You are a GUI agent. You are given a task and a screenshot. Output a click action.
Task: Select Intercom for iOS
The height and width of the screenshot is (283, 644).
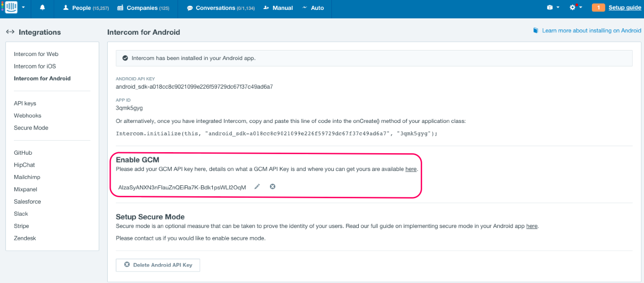click(35, 66)
